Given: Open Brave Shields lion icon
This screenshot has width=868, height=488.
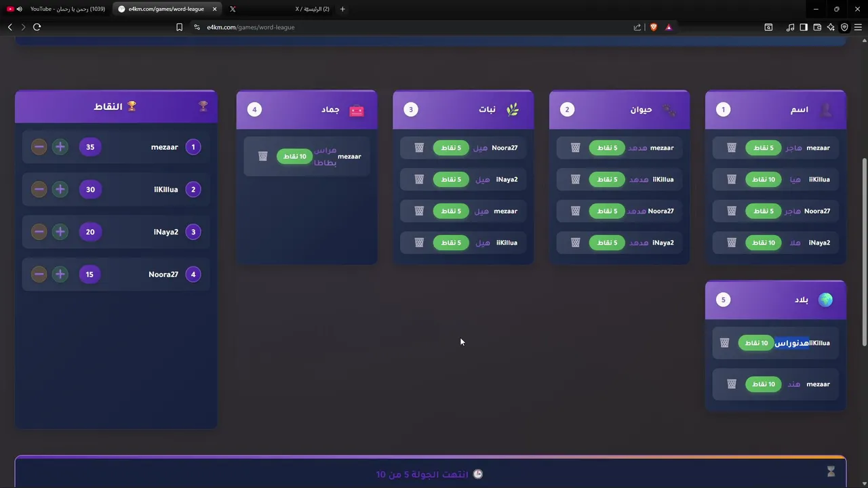Looking at the screenshot, I should point(654,27).
